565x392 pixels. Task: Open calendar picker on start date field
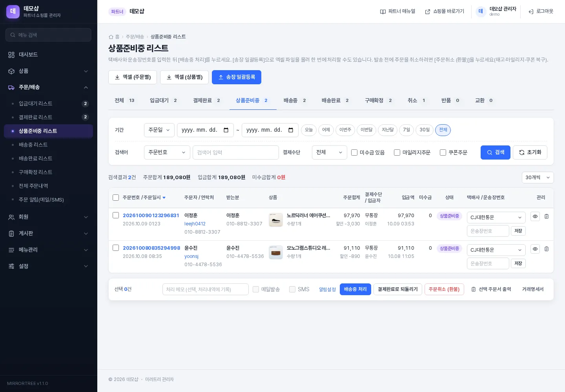226,130
